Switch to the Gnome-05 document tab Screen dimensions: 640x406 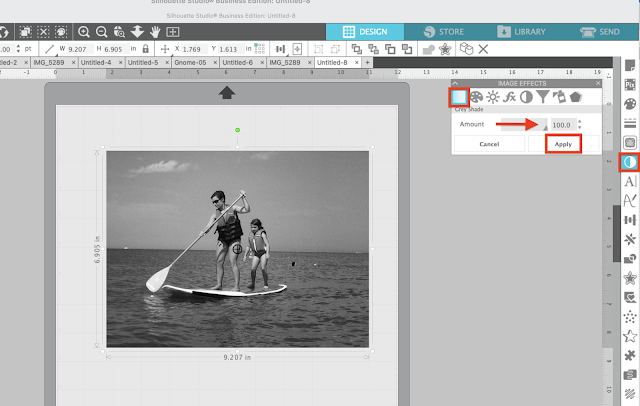[x=190, y=62]
